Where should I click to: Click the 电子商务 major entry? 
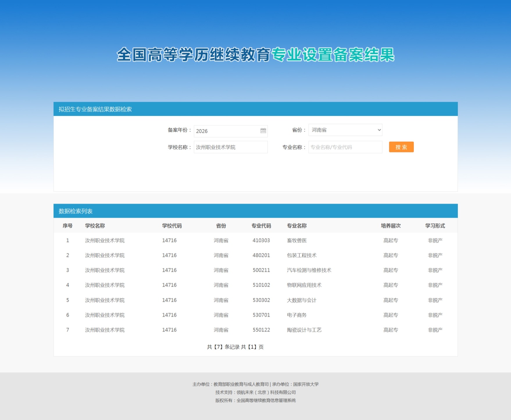coord(297,315)
